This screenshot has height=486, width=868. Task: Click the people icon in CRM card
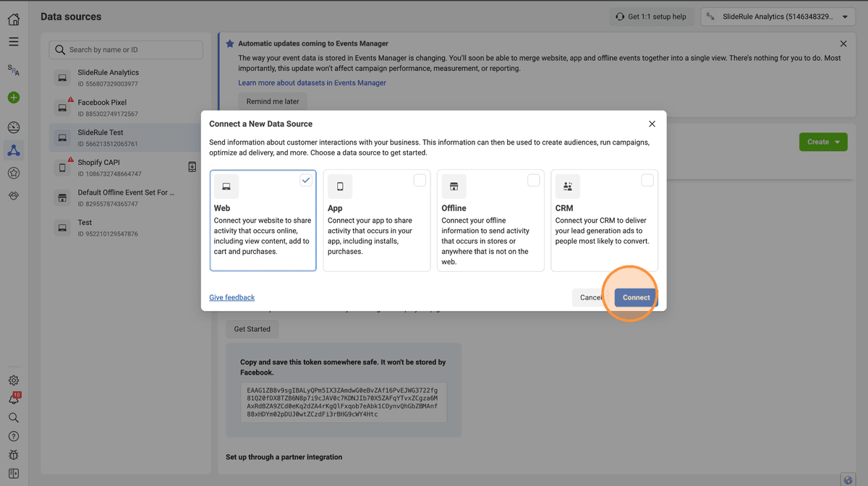[568, 187]
